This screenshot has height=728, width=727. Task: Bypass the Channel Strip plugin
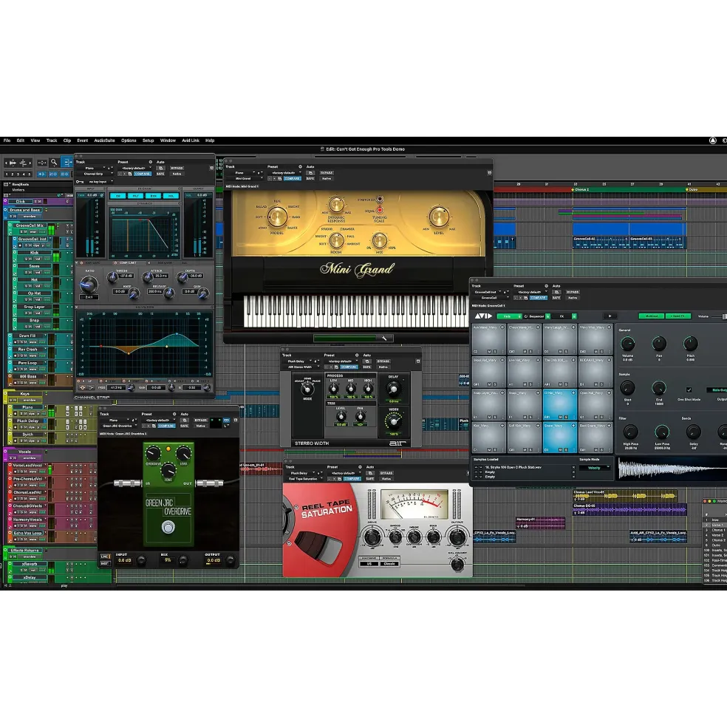(177, 168)
